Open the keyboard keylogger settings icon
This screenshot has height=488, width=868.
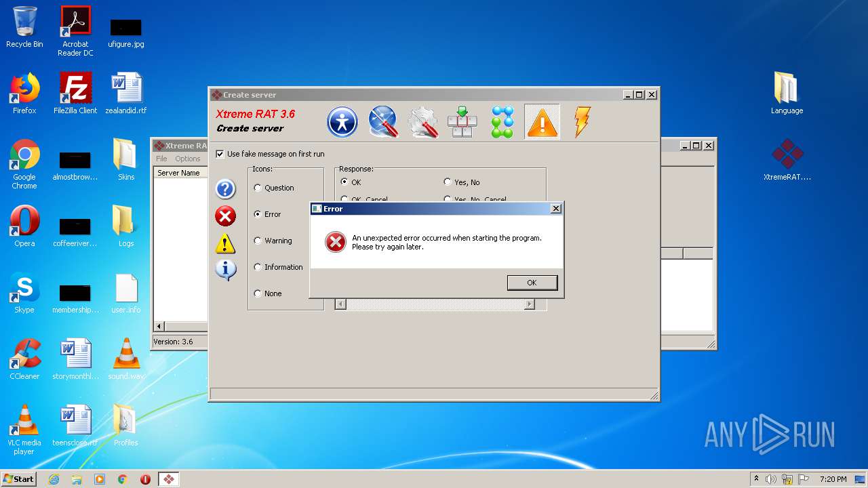click(462, 122)
